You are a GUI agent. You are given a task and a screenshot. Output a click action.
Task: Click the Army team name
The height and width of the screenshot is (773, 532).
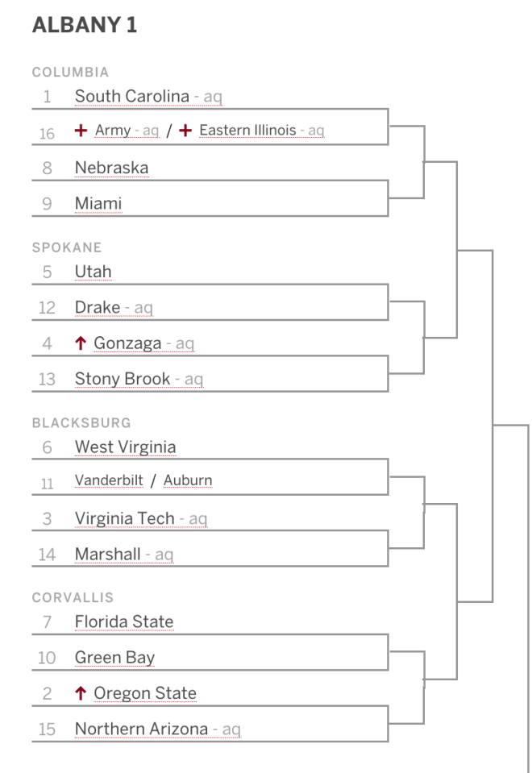coord(113,130)
